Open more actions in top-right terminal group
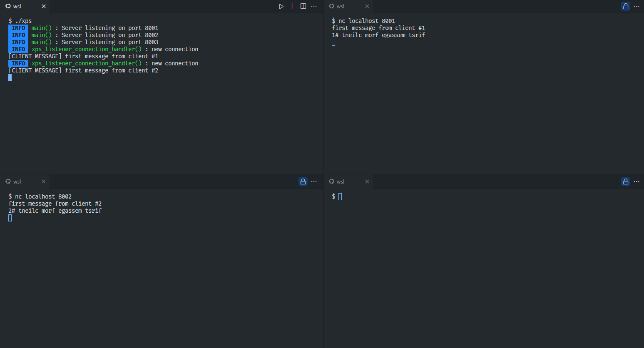644x348 pixels. 637,6
